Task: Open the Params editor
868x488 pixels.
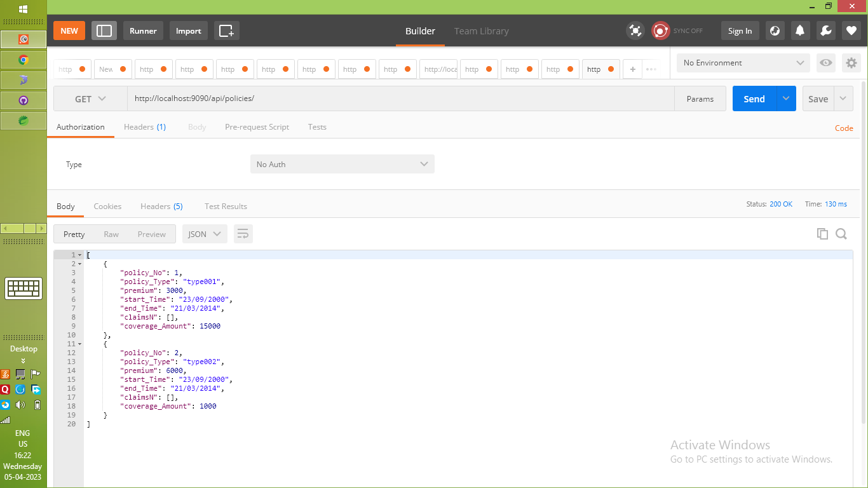Action: (700, 99)
